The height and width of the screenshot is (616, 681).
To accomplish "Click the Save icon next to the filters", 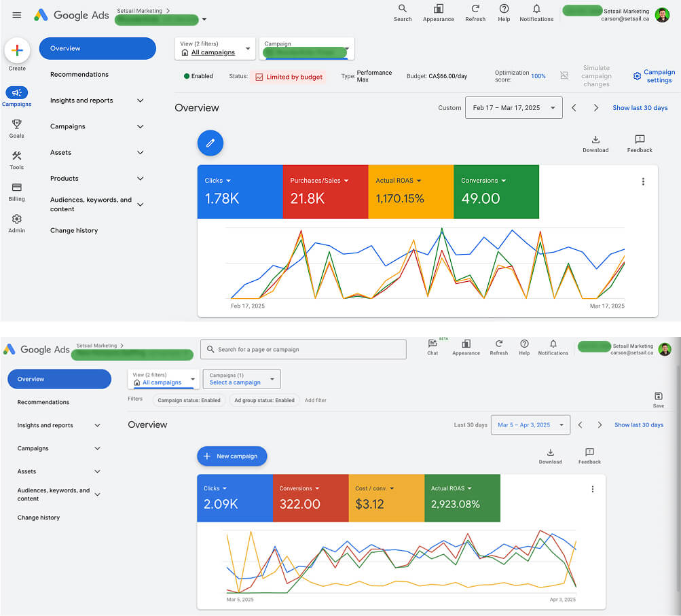I will click(659, 396).
